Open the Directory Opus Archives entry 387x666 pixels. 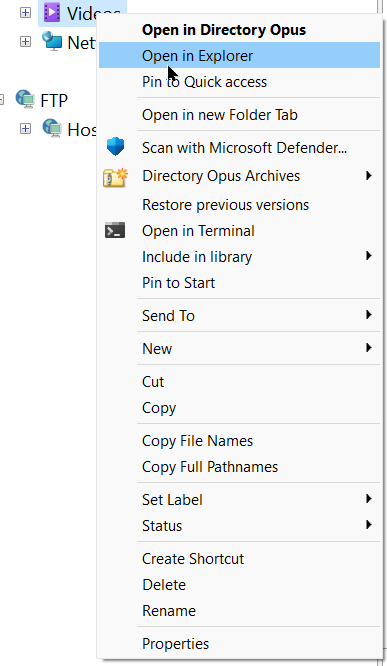coord(240,176)
